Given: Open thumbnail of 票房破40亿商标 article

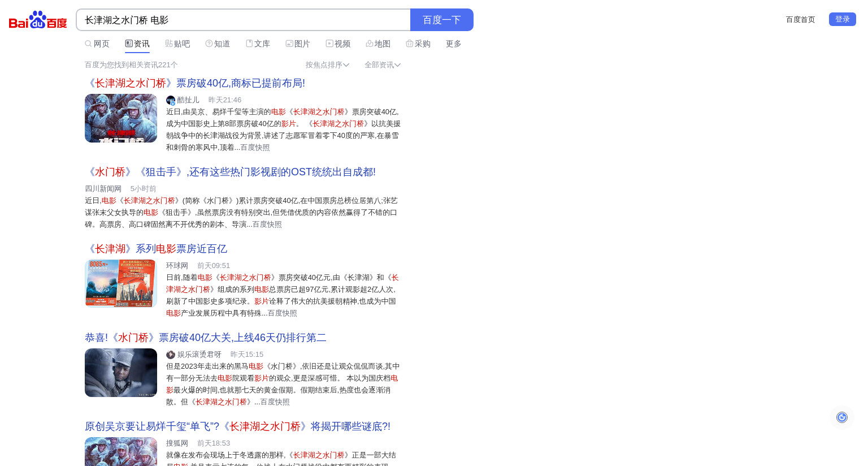Looking at the screenshot, I should click(121, 118).
